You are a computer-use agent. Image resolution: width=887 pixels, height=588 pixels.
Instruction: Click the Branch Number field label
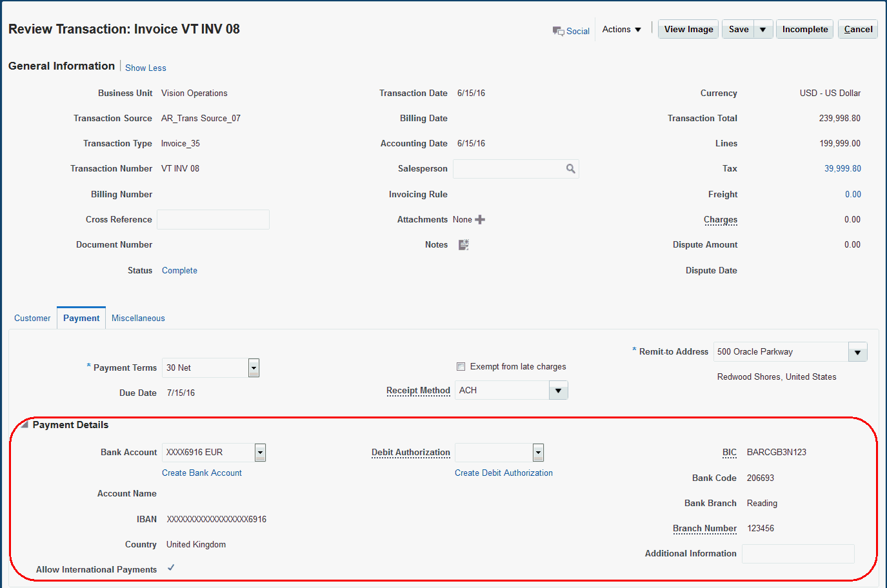click(704, 529)
